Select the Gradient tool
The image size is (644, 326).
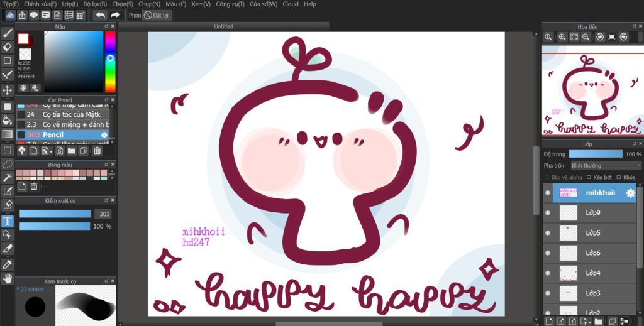7,134
